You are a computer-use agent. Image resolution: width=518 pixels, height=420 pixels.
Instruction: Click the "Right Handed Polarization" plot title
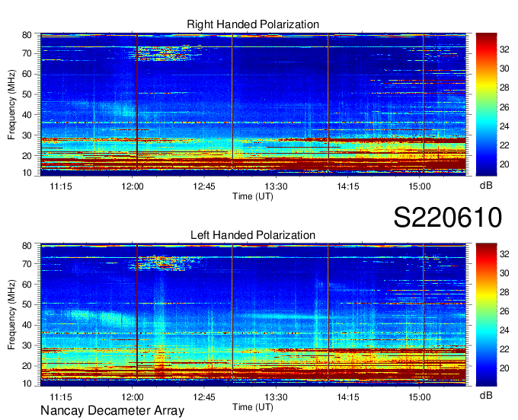[253, 24]
